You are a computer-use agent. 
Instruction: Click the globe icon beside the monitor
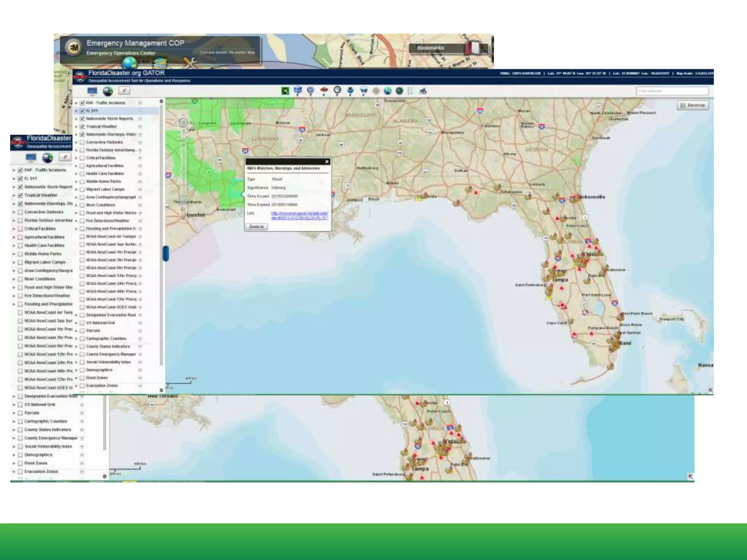tap(108, 91)
